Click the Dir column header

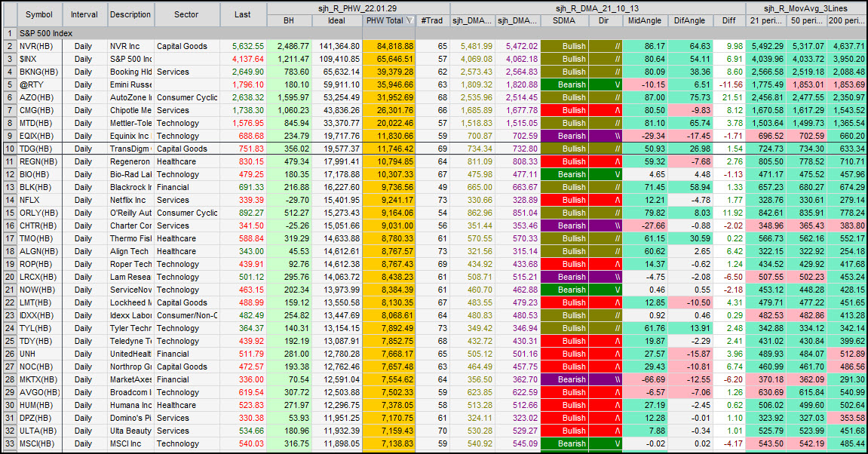[604, 20]
